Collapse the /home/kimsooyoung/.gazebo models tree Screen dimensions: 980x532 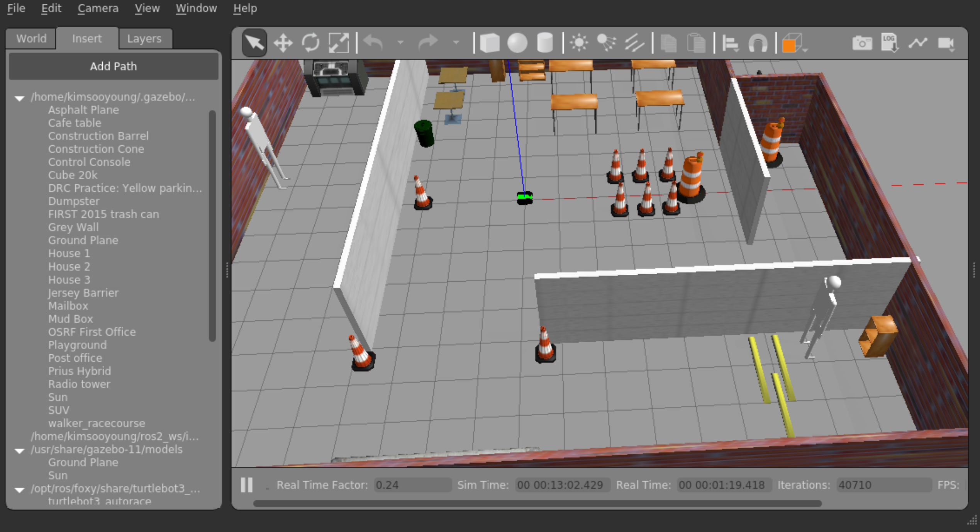(19, 98)
